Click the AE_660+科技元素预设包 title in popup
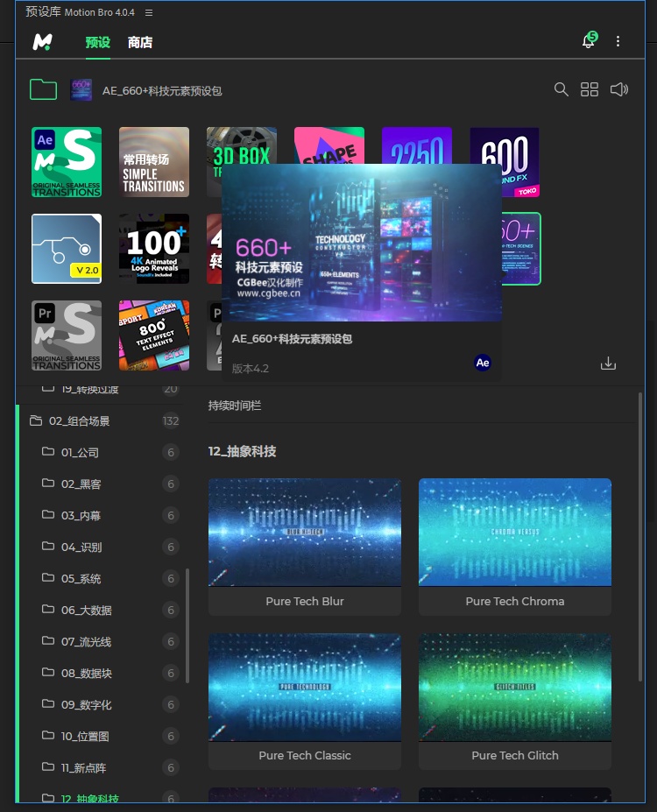The height and width of the screenshot is (812, 657). (x=292, y=339)
